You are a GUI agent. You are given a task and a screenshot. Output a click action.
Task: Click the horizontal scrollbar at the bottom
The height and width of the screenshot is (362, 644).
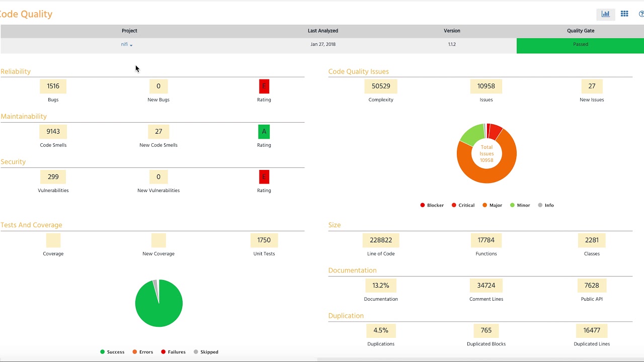pos(480,359)
